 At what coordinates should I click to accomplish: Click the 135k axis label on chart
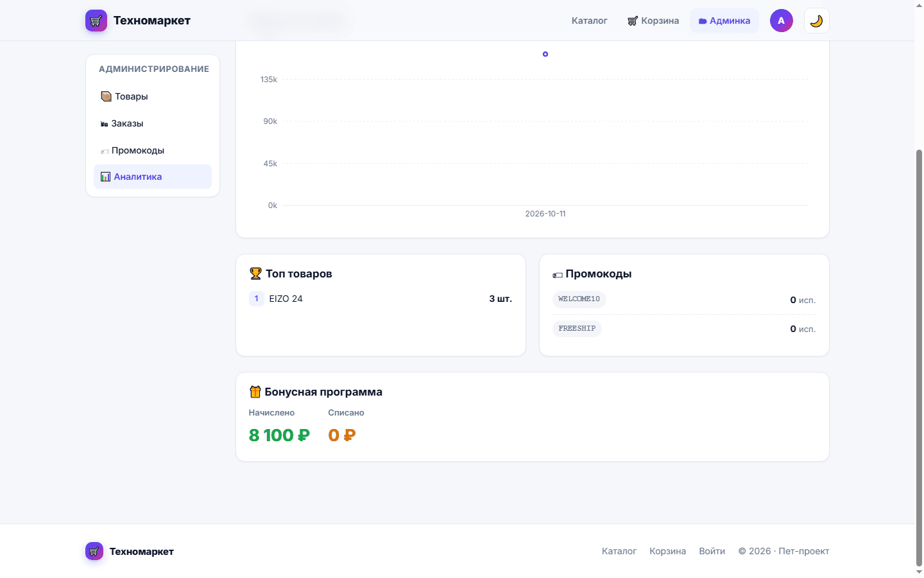269,80
